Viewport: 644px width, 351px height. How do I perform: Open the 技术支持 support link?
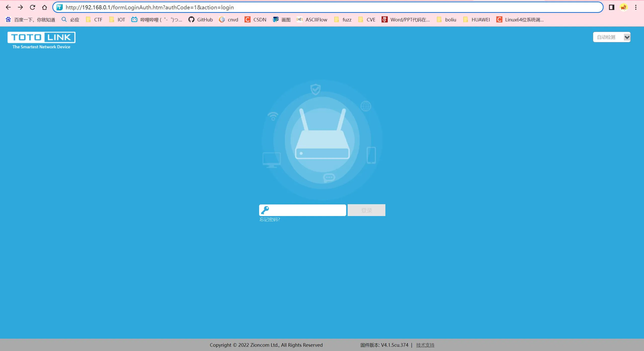[x=425, y=345]
